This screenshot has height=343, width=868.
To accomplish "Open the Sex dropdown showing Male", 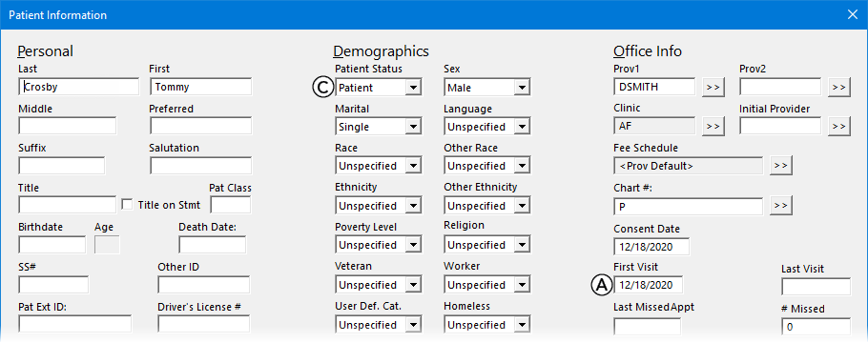I will pos(522,88).
